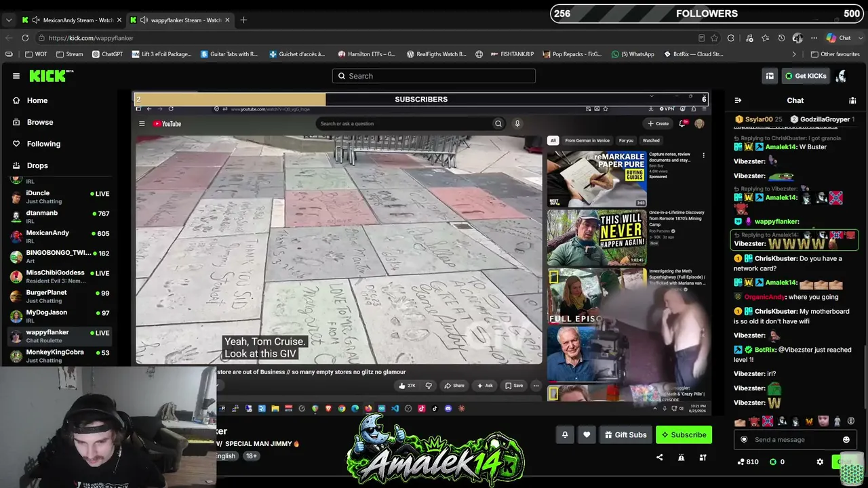Open chat settings gear icon

tap(820, 462)
